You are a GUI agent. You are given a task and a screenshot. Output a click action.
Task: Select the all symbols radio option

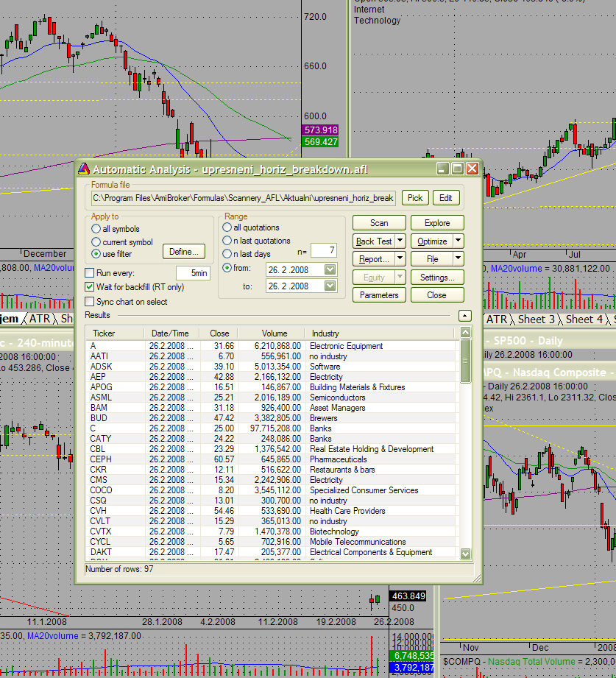[96, 229]
